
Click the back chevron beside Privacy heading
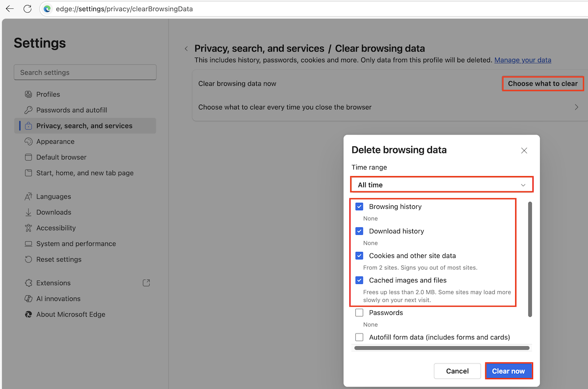(186, 49)
